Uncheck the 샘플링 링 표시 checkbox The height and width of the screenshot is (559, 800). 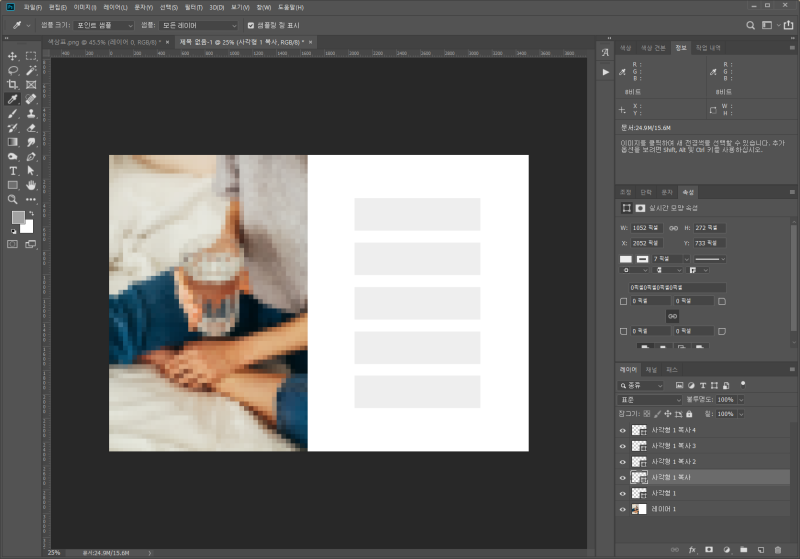[x=251, y=25]
